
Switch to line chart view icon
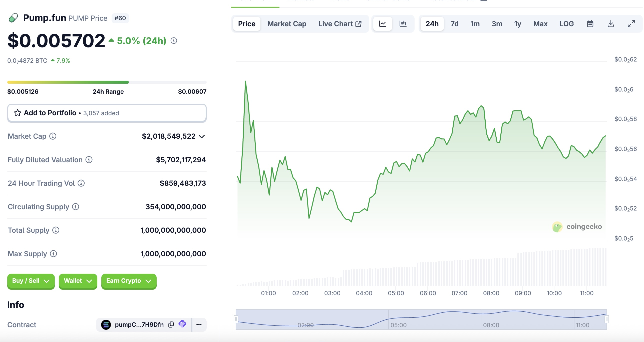click(382, 24)
